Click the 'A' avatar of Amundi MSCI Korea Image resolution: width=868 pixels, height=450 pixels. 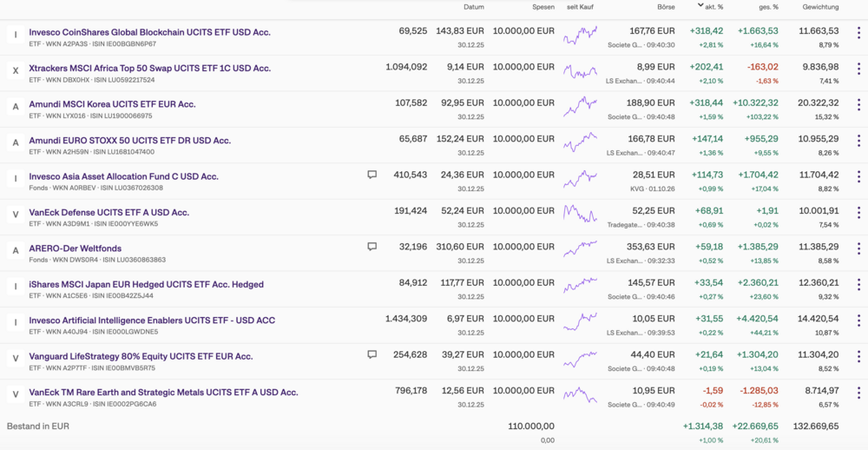tap(16, 106)
